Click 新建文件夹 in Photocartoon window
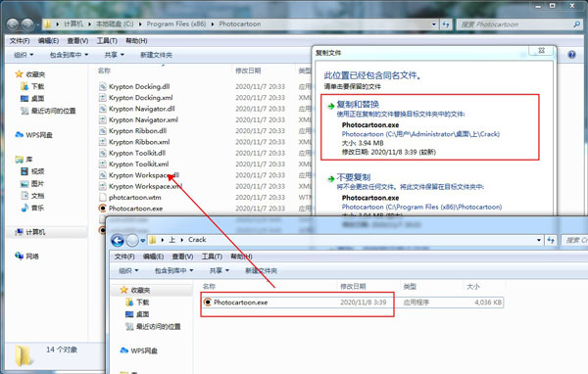The width and height of the screenshot is (588, 374). (x=156, y=55)
